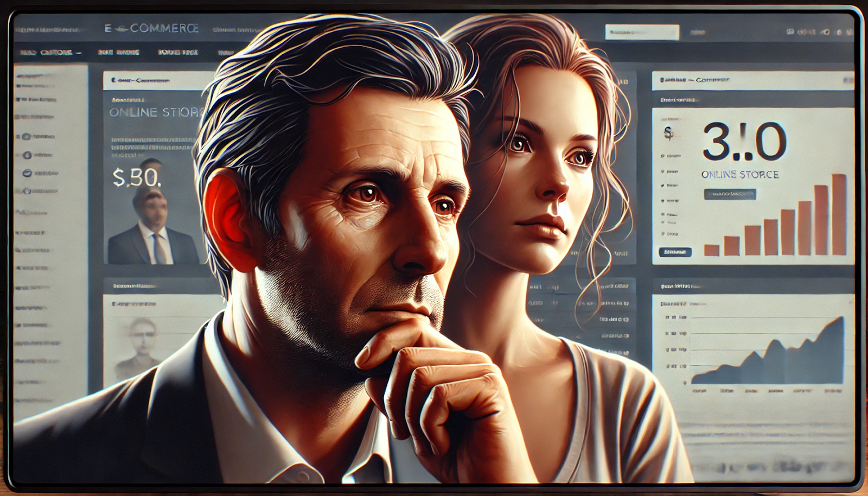Click the middle icon in top-right header
Screen dimensions: 868x496
pos(825,33)
